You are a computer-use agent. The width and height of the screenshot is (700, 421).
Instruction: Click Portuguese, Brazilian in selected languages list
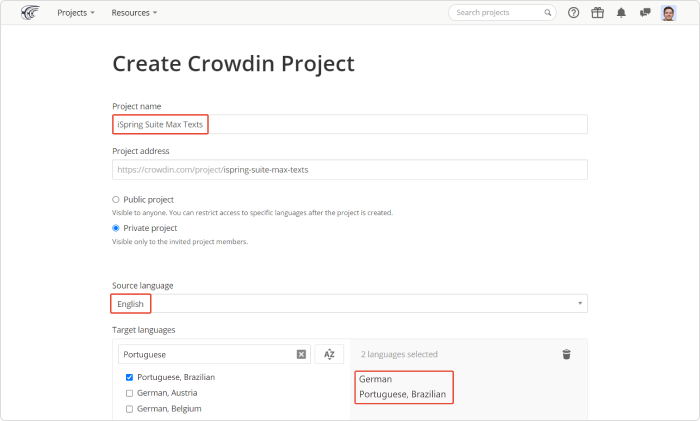click(x=402, y=394)
